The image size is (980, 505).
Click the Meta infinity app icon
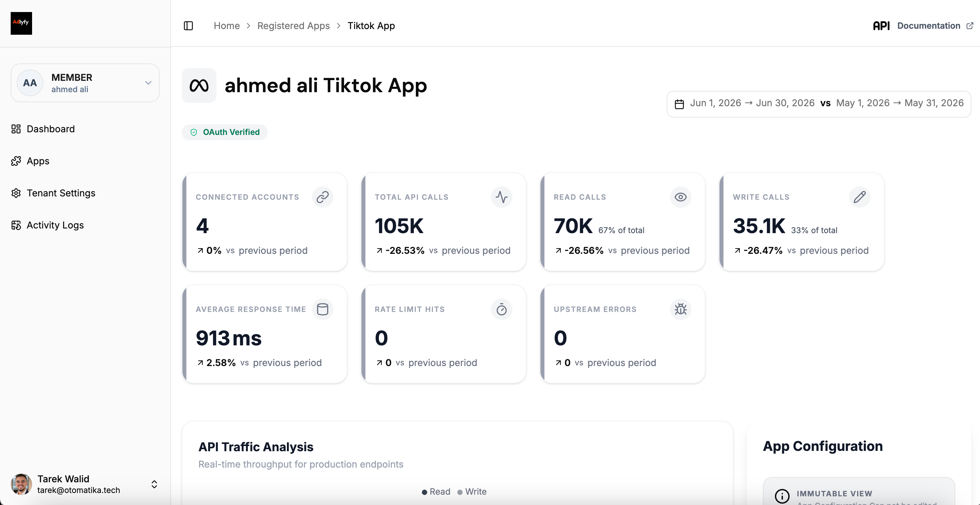pos(199,86)
